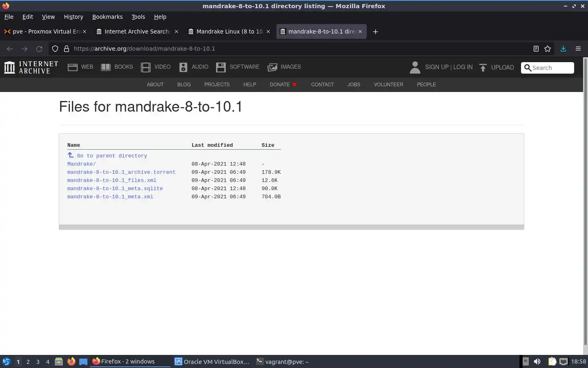Click the Firefox reload button
588x368 pixels.
coord(39,49)
